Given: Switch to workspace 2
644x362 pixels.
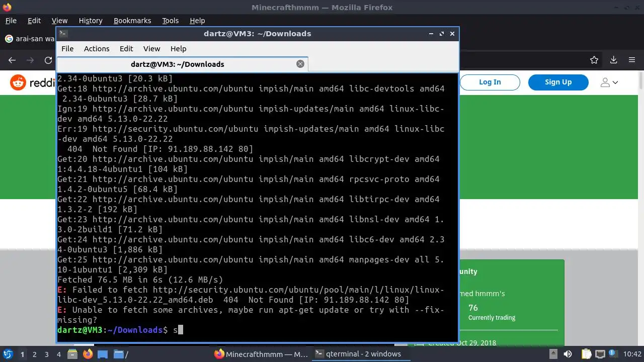Looking at the screenshot, I should click(34, 354).
